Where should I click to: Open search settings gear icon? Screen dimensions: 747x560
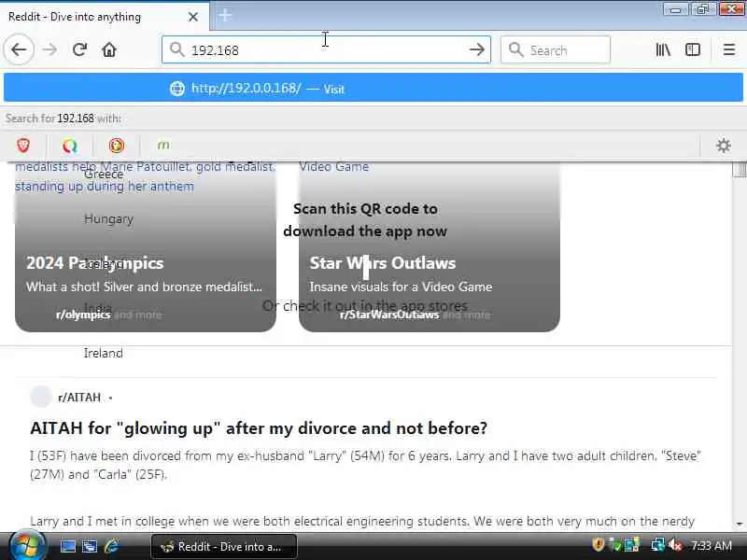point(723,146)
